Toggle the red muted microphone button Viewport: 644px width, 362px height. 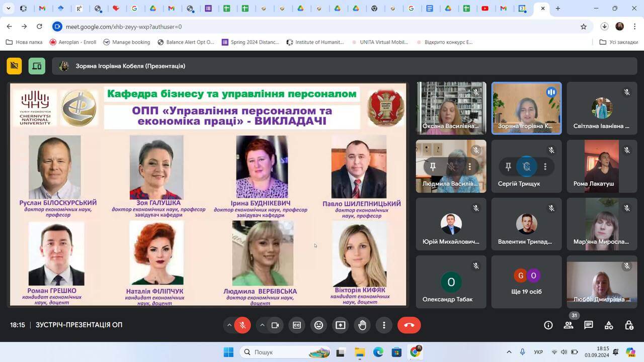pos(243,325)
